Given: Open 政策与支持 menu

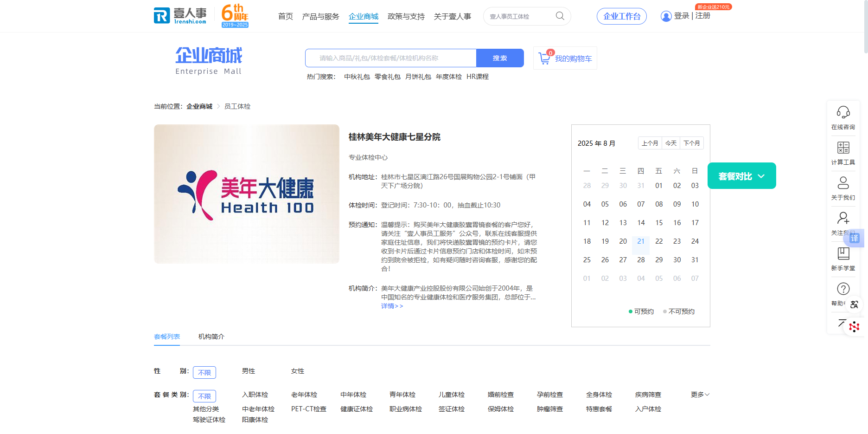Looking at the screenshot, I should [406, 16].
